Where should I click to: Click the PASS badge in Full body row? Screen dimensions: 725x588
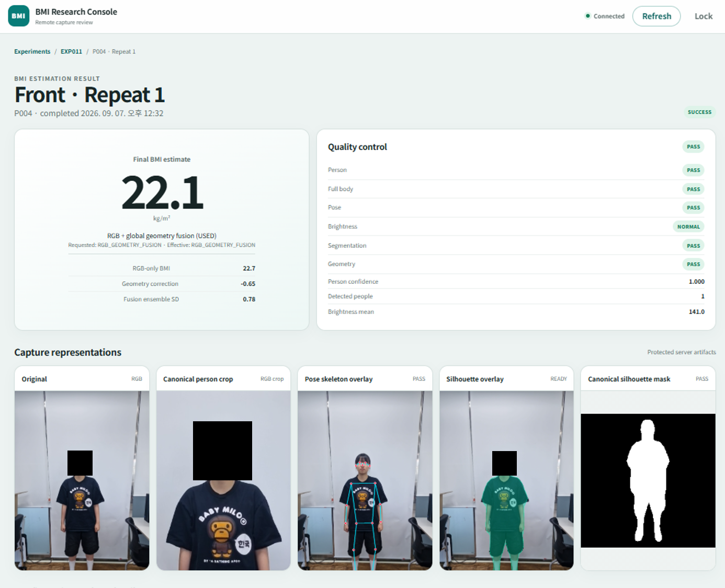(693, 189)
